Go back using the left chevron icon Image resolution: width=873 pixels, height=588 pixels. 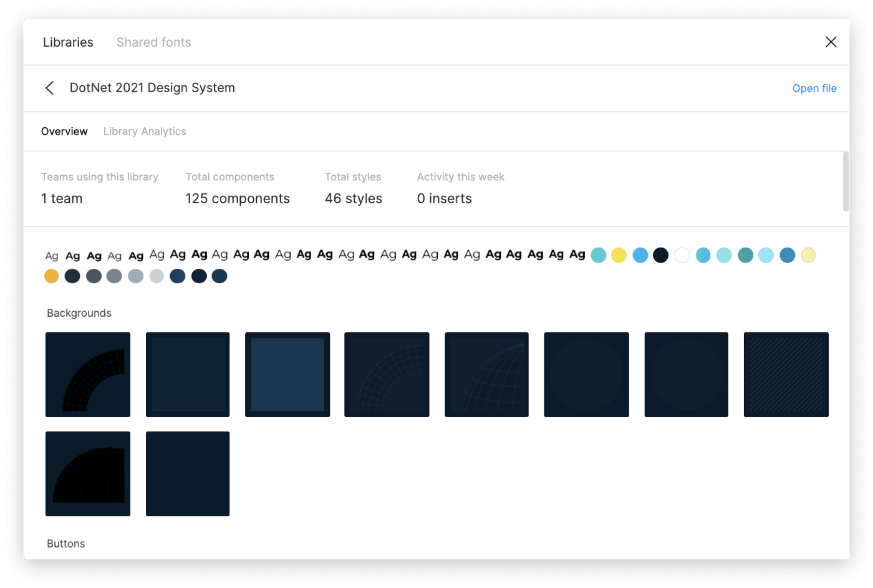coord(50,88)
